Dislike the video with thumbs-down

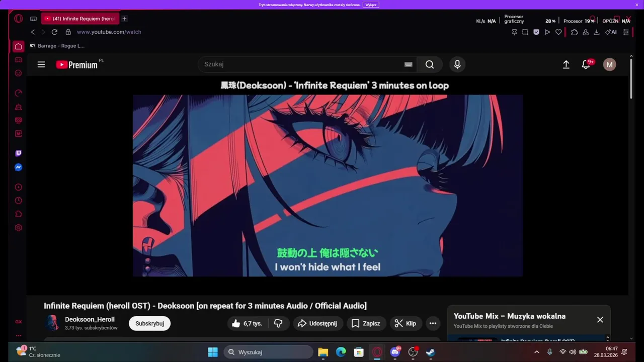click(278, 323)
